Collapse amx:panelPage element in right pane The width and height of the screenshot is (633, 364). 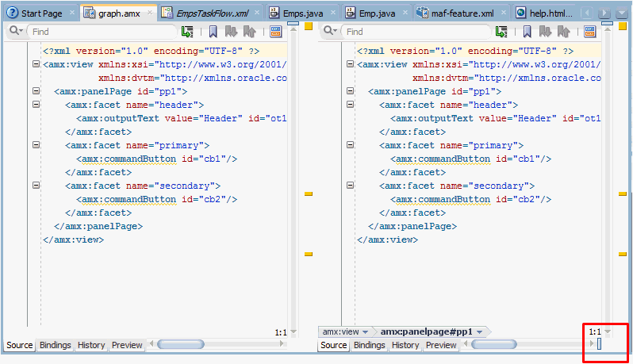(350, 91)
